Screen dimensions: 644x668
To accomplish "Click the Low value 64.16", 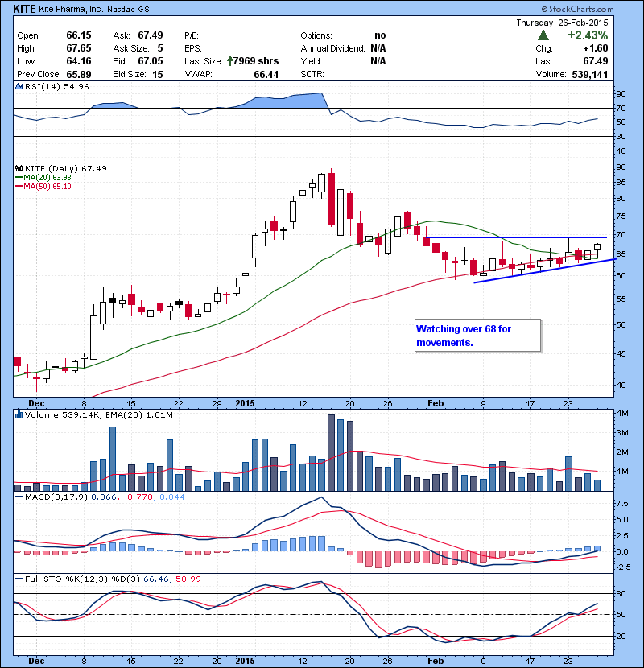I will click(x=79, y=61).
